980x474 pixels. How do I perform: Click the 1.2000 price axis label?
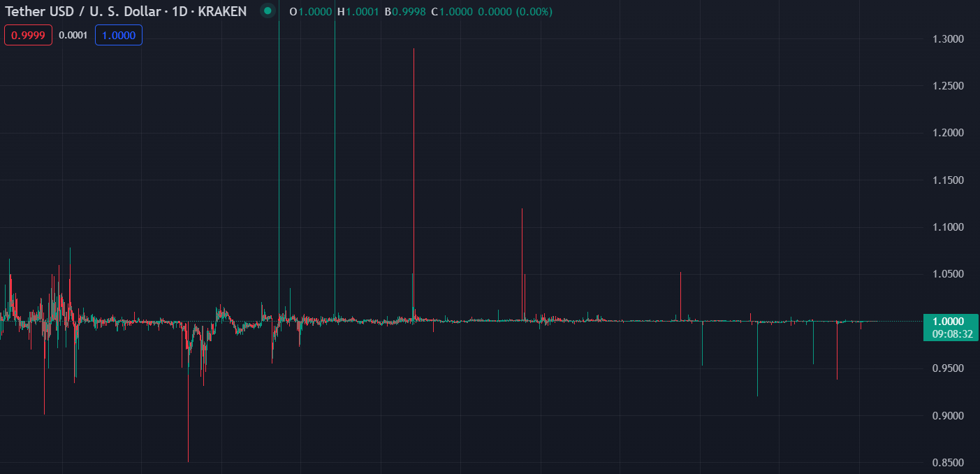tap(949, 133)
